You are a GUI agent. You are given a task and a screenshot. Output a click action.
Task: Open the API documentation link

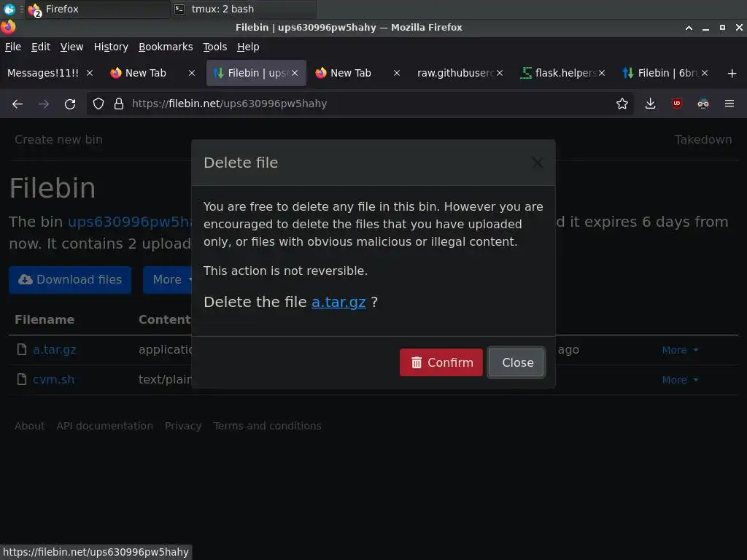[x=105, y=426]
